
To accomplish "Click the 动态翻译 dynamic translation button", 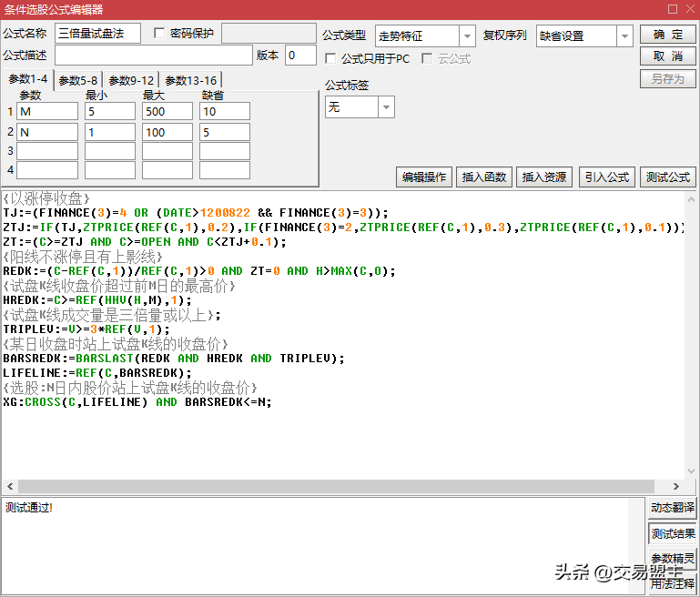I will point(673,508).
